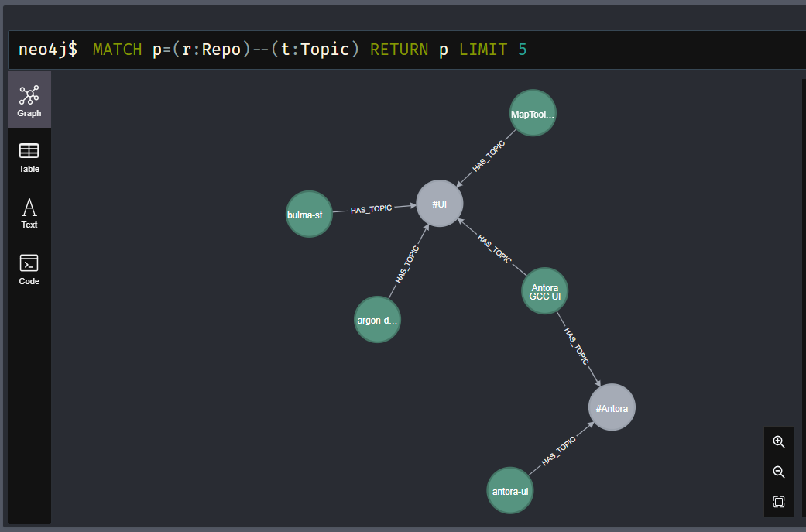Select the #Antora topic node
The image size is (806, 532).
(x=612, y=407)
